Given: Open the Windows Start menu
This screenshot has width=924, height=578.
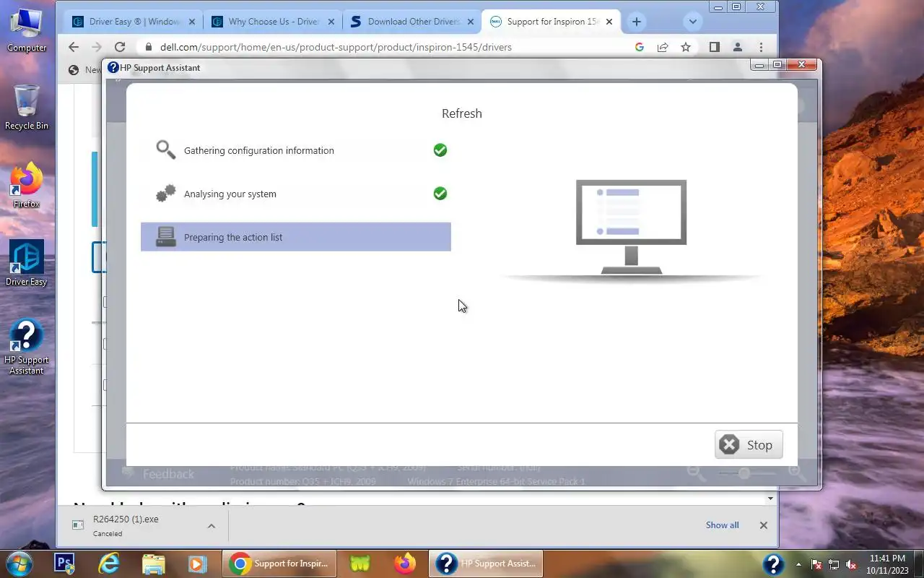Looking at the screenshot, I should [19, 564].
